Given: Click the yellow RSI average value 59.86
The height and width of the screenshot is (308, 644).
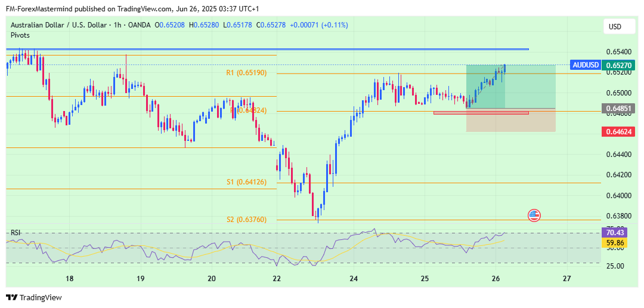Looking at the screenshot, I should click(x=615, y=243).
